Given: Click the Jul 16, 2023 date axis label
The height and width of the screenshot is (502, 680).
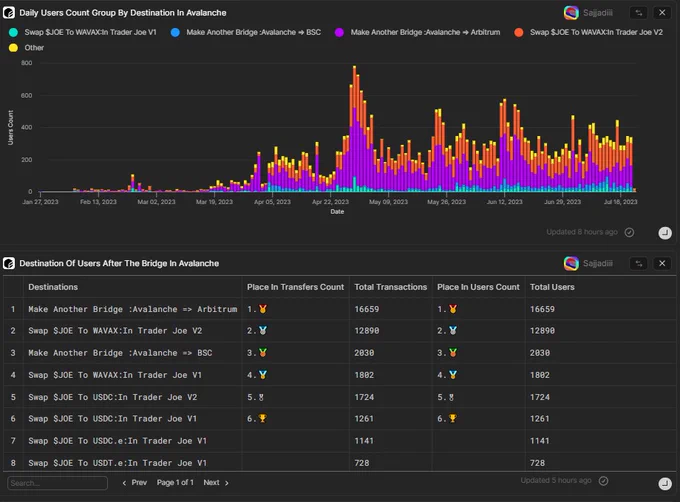Looking at the screenshot, I should pyautogui.click(x=621, y=202).
